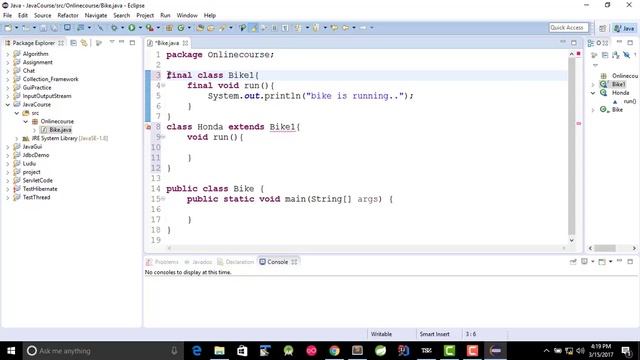This screenshot has width=640, height=360.
Task: Select run() method in Outline
Action: pos(629,101)
